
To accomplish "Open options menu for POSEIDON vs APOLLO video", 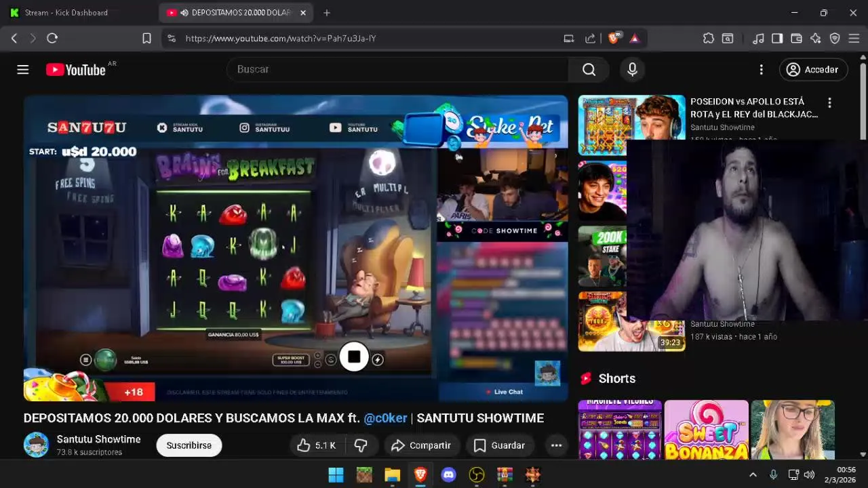I will pyautogui.click(x=829, y=103).
